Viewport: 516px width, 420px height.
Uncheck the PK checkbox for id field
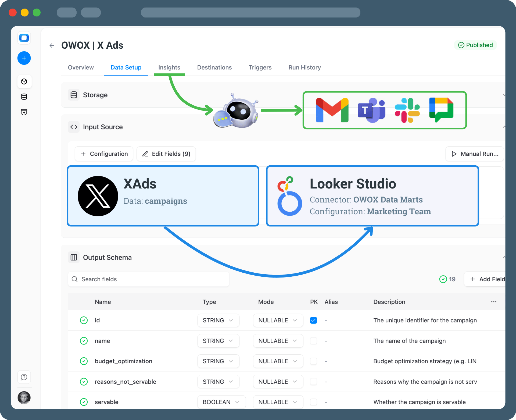313,320
